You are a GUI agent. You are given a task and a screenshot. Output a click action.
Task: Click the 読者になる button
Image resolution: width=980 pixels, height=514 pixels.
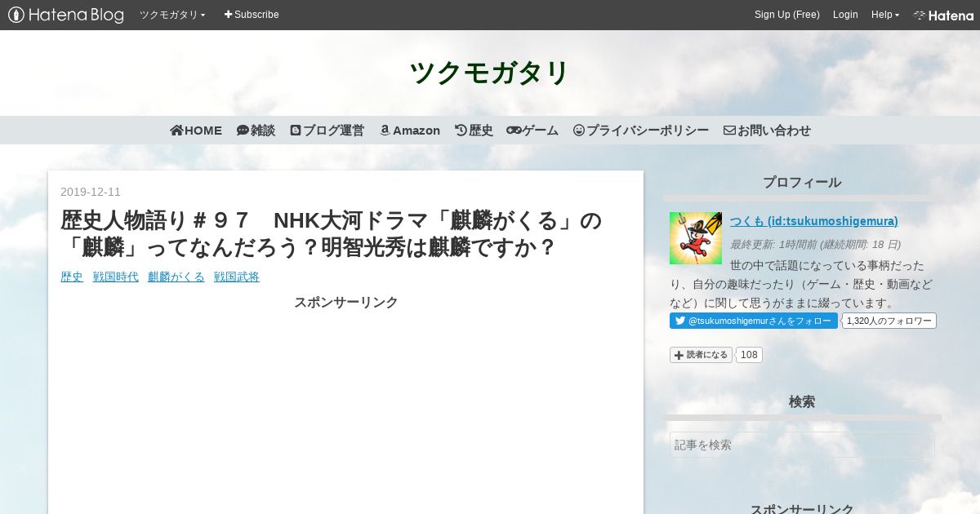701,355
